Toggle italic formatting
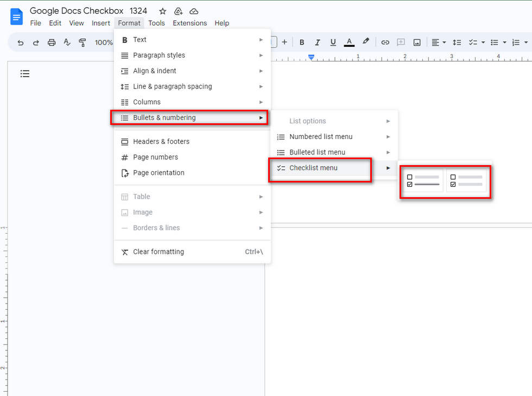This screenshot has width=532, height=396. click(x=317, y=42)
